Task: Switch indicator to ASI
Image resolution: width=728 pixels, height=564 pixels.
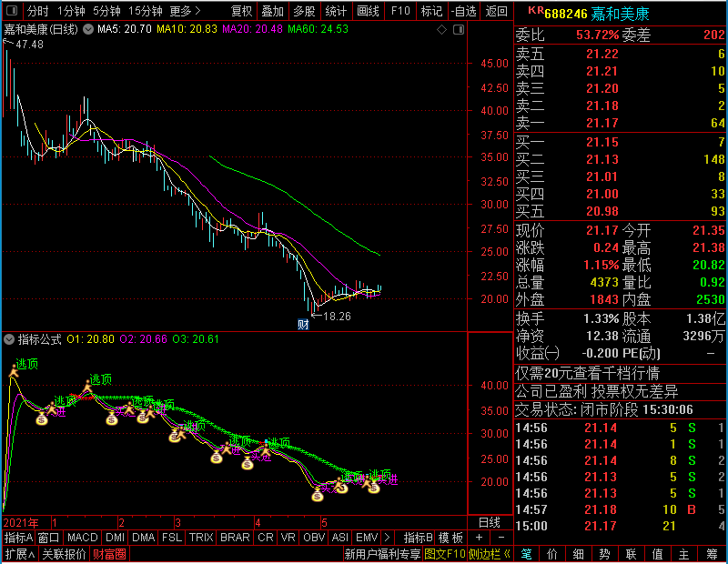Action: pos(339,538)
